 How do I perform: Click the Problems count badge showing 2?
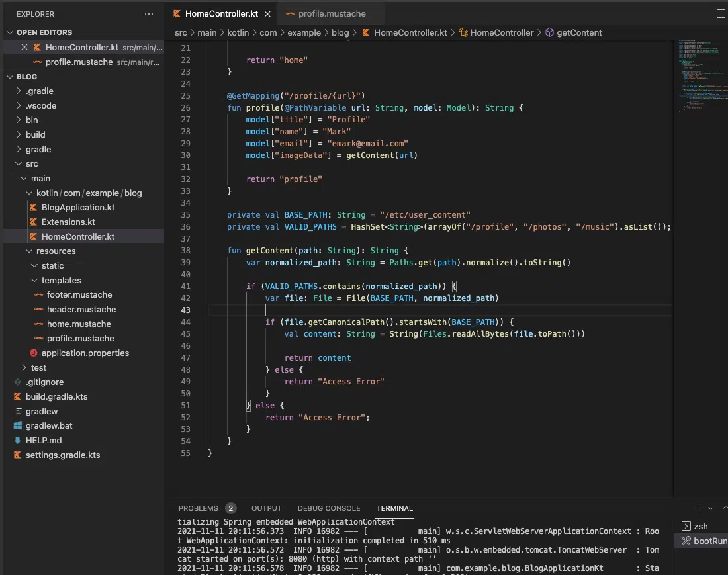(230, 508)
